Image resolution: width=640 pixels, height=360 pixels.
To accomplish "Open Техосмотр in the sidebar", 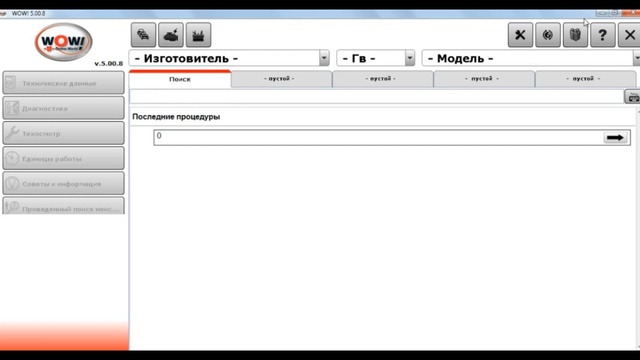I will click(63, 133).
